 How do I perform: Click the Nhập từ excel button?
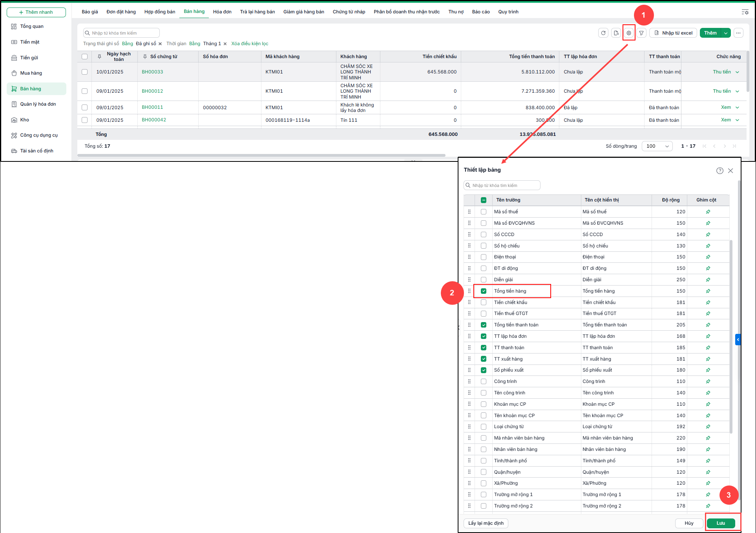click(673, 33)
